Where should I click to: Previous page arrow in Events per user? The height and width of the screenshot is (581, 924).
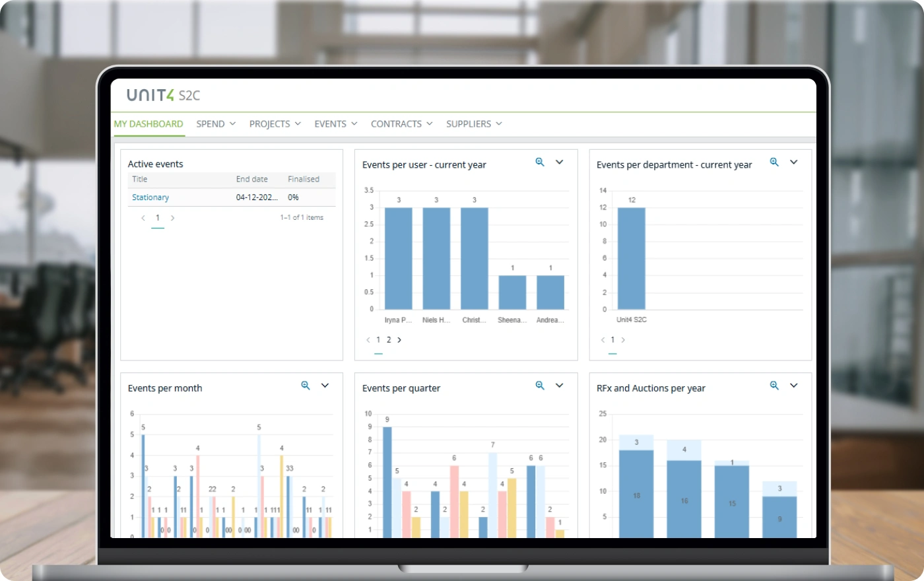pyautogui.click(x=368, y=340)
